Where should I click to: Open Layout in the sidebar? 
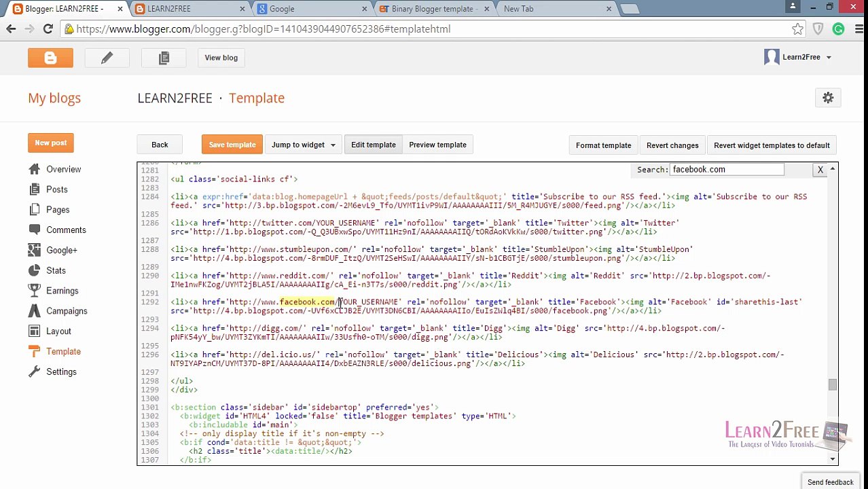[x=58, y=331]
